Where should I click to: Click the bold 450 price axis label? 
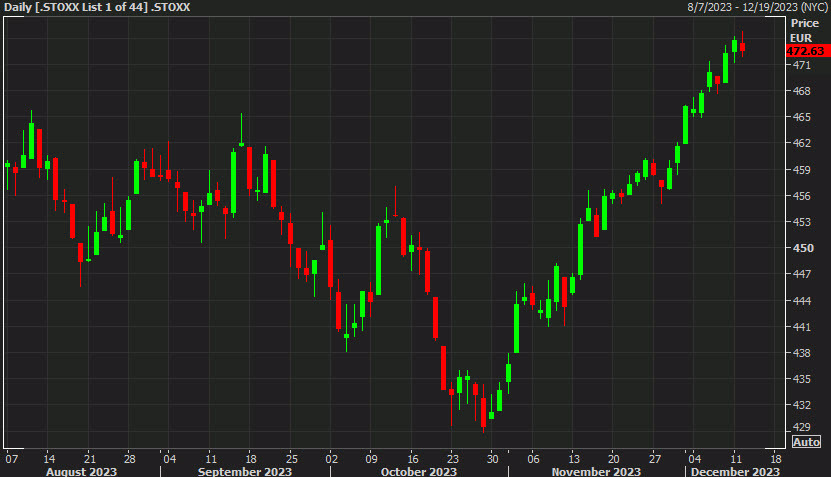click(x=802, y=248)
